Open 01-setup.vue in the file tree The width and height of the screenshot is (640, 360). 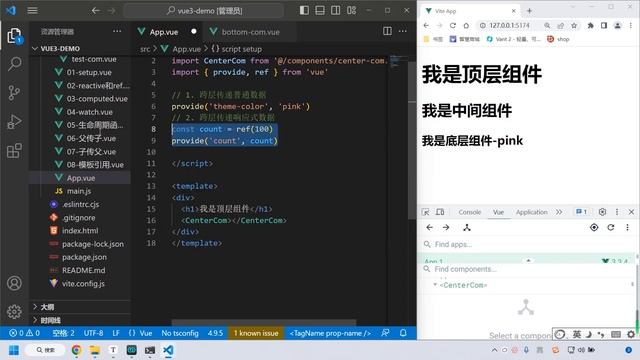tap(89, 72)
